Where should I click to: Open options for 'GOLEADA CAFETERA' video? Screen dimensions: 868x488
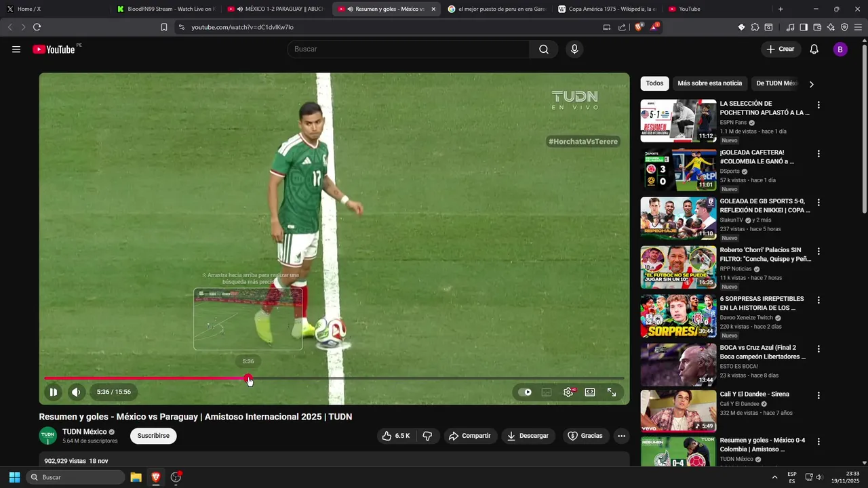coord(818,154)
